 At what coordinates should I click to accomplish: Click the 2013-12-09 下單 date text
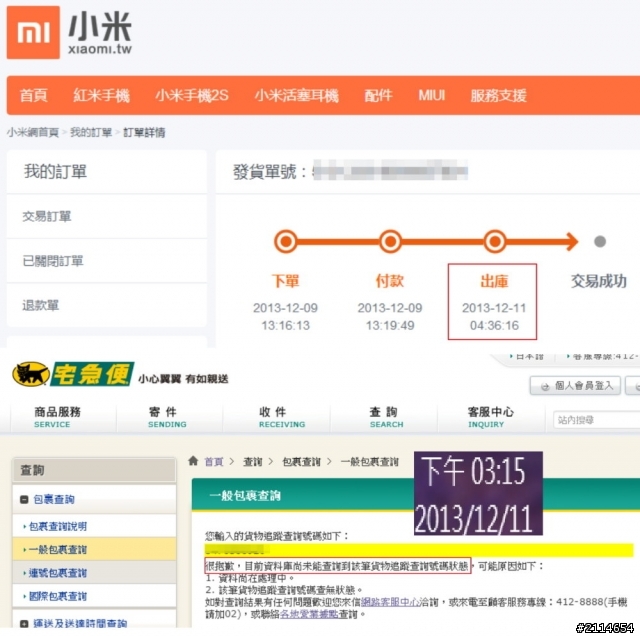click(285, 308)
